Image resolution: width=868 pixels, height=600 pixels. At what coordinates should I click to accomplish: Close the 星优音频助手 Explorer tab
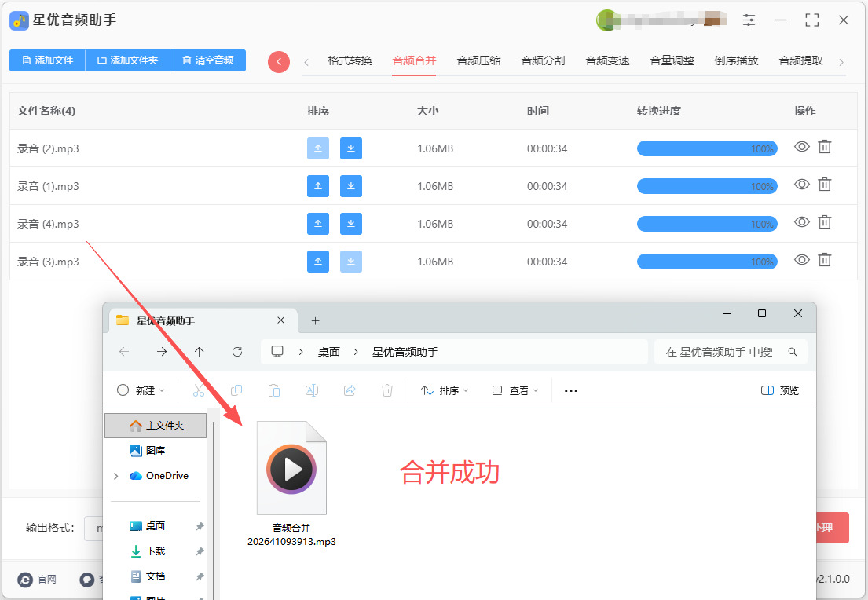point(280,320)
